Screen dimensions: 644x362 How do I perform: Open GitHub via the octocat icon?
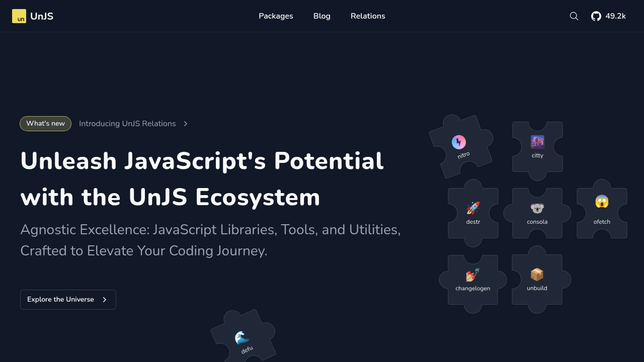596,16
